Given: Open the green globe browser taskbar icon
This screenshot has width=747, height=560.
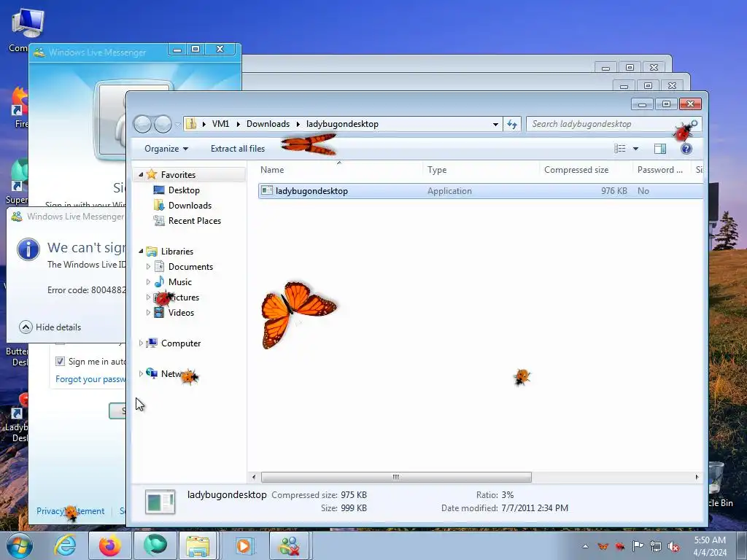Looking at the screenshot, I should (155, 545).
